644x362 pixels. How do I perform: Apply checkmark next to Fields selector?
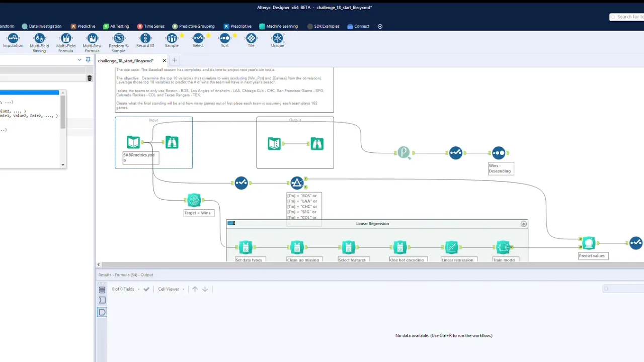[146, 289]
